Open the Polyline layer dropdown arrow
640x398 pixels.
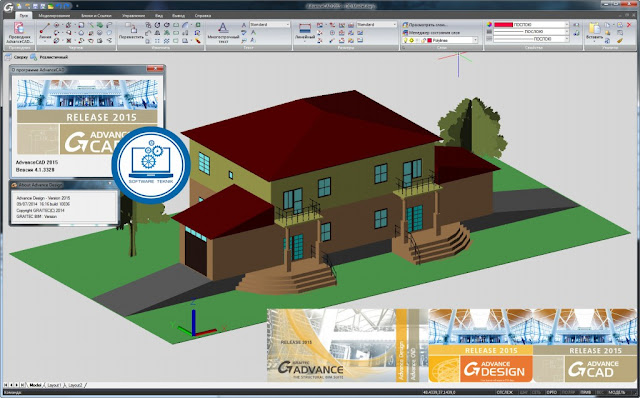(475, 40)
